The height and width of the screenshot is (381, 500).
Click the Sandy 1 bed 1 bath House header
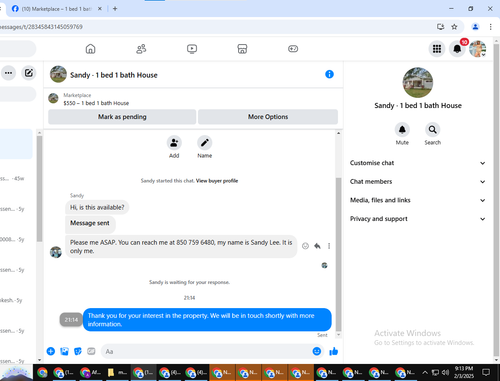click(114, 75)
